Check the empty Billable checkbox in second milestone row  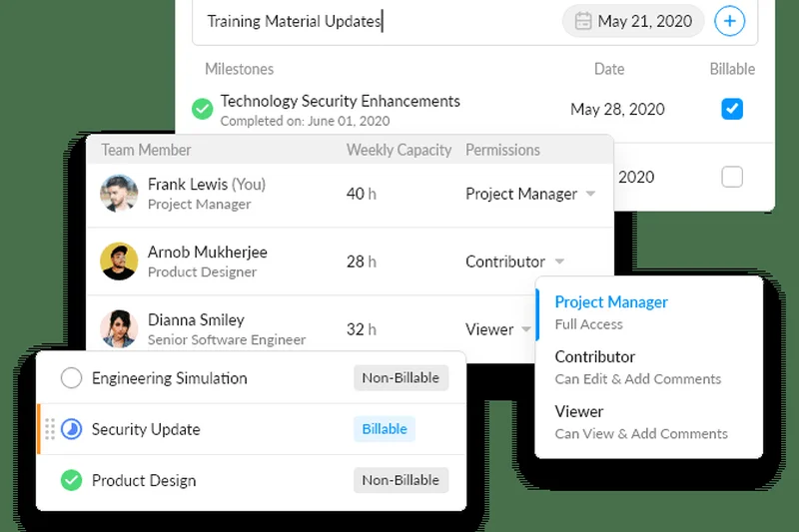[x=732, y=177]
